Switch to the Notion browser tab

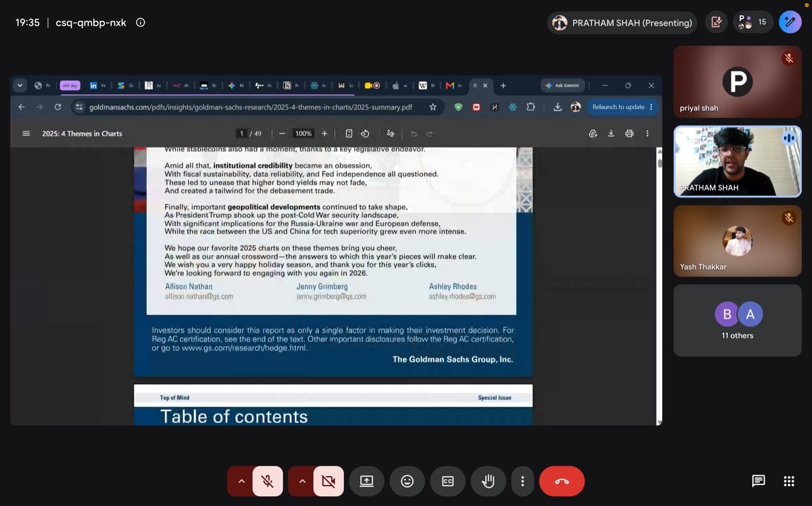(291, 85)
